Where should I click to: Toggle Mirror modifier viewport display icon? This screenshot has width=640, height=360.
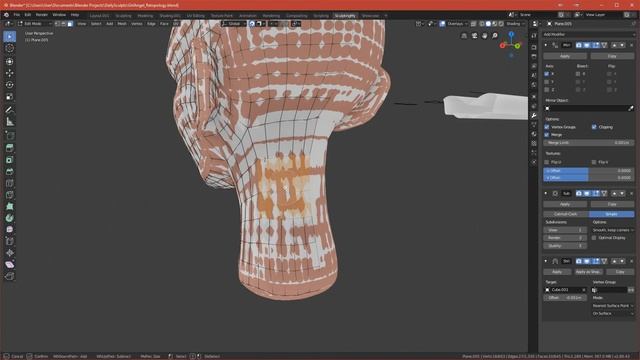pos(587,45)
